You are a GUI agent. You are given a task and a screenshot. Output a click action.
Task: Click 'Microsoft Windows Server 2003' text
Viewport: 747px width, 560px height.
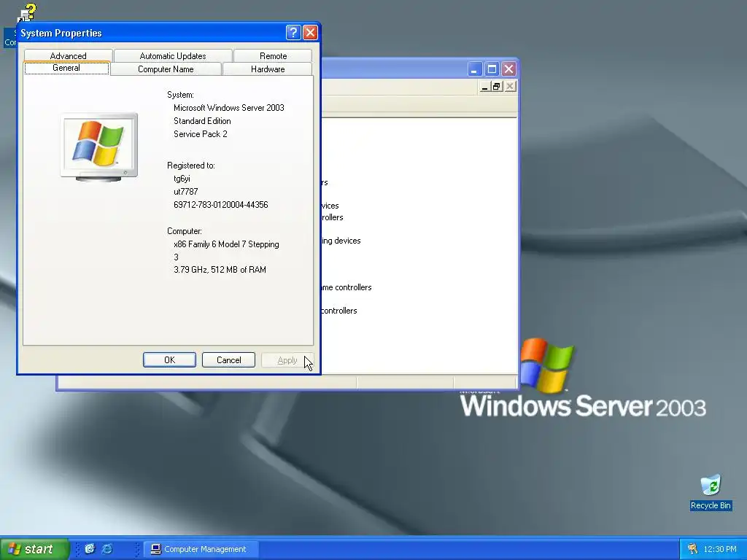[x=228, y=108]
